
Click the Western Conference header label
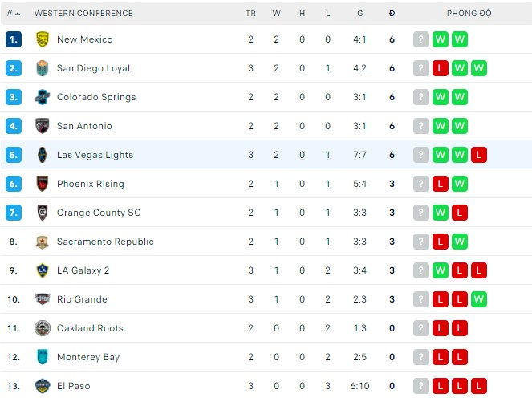[83, 14]
